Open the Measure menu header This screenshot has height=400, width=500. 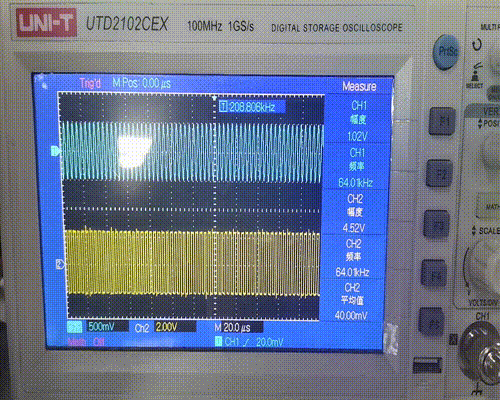[359, 86]
